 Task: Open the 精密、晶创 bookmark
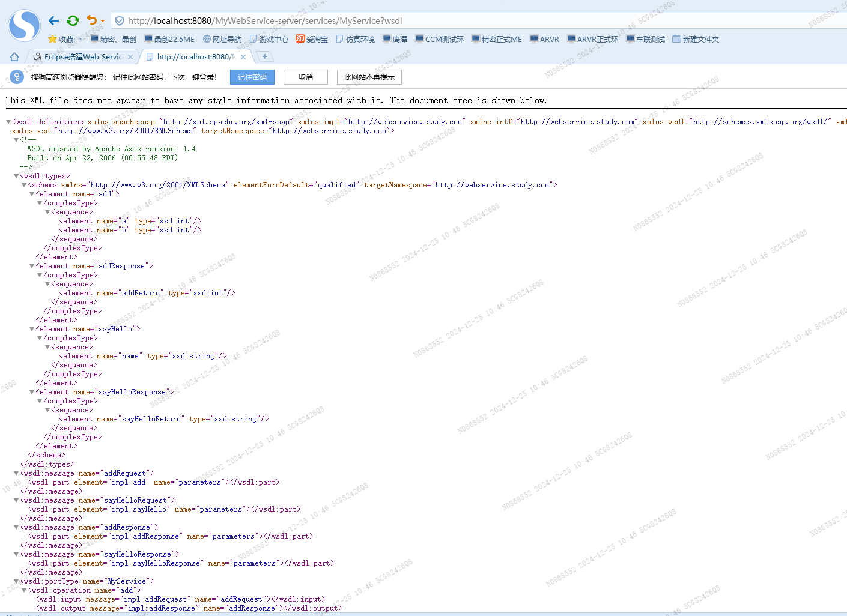pos(113,39)
